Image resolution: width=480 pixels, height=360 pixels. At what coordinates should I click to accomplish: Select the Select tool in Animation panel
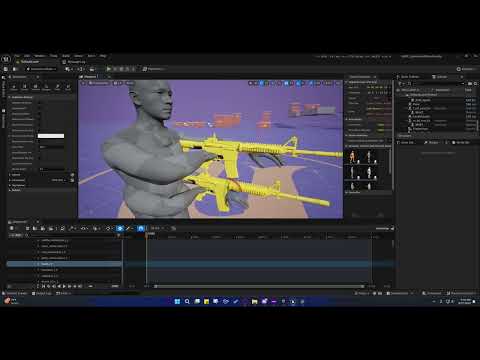14,87
